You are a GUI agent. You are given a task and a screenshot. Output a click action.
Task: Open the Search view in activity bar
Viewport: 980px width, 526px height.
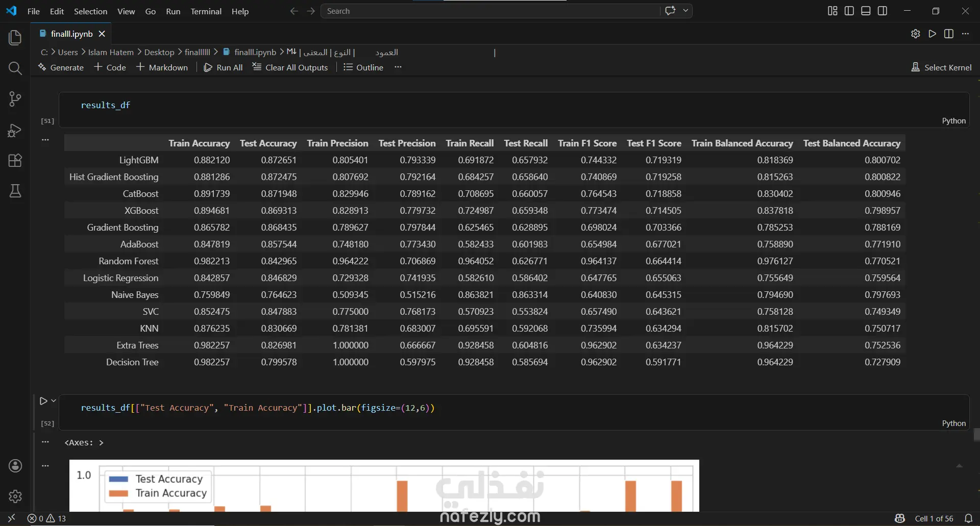click(x=15, y=68)
